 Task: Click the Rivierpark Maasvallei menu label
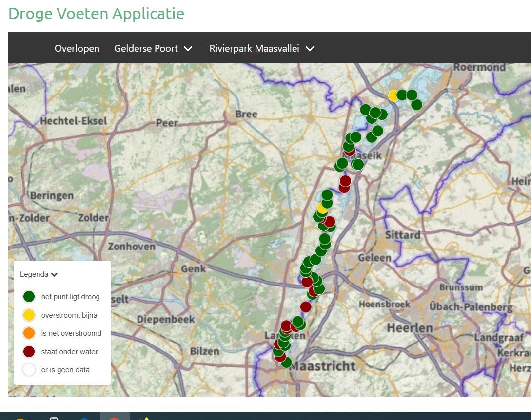click(255, 48)
